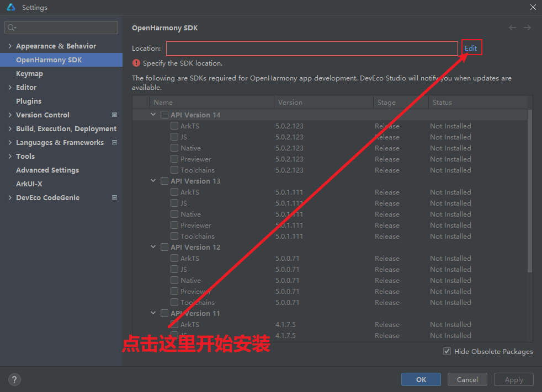Click the Name column header
This screenshot has height=392, width=542.
tap(211, 102)
